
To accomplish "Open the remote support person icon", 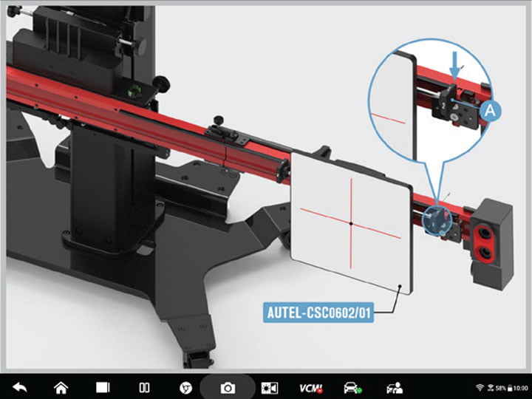I will (x=395, y=387).
